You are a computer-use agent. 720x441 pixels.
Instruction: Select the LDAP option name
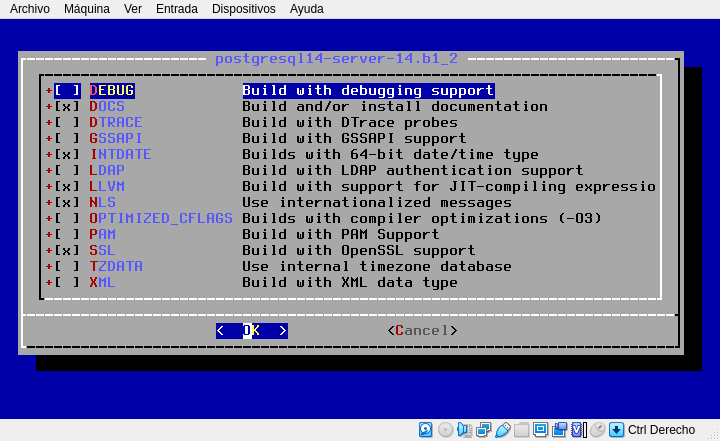pyautogui.click(x=107, y=170)
